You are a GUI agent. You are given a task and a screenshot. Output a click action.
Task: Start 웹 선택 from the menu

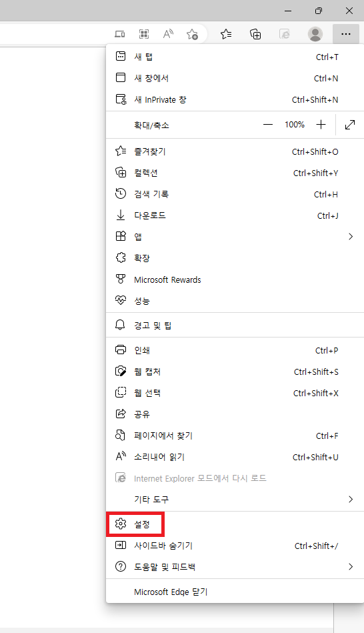[235, 393]
